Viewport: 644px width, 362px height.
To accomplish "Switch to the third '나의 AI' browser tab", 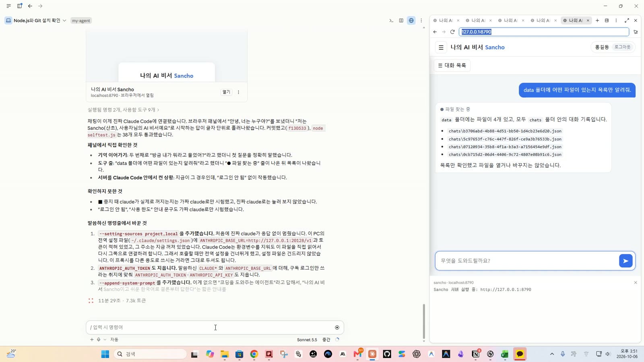I will [x=508, y=21].
